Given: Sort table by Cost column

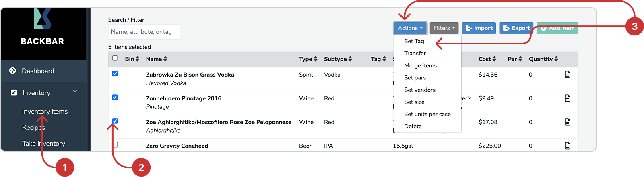Looking at the screenshot, I should coord(487,59).
